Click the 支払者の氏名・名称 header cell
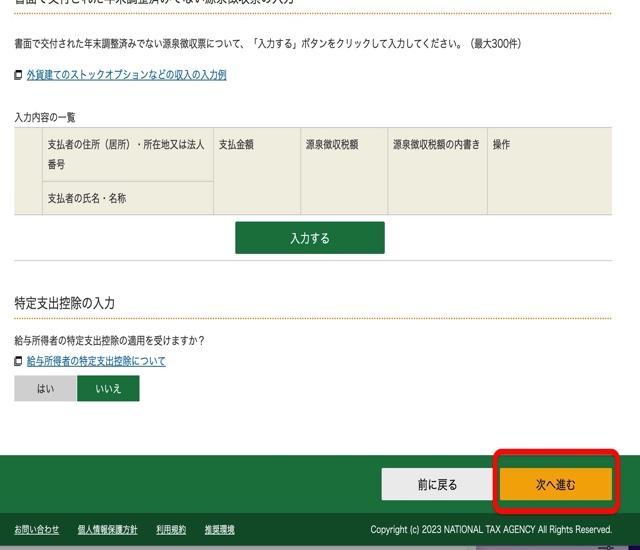The width and height of the screenshot is (640, 550). pyautogui.click(x=87, y=198)
